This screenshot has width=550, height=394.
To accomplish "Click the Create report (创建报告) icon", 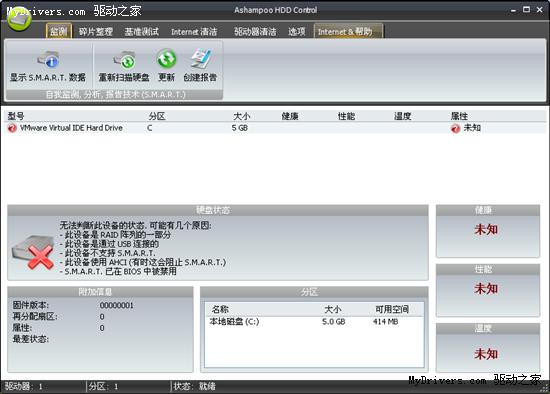I will [x=201, y=59].
